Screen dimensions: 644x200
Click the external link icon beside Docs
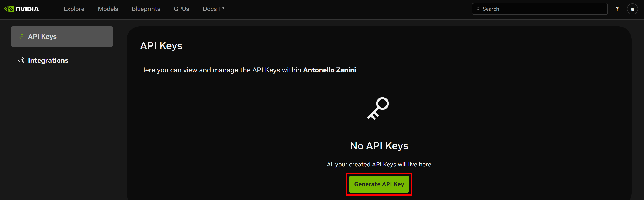221,9
